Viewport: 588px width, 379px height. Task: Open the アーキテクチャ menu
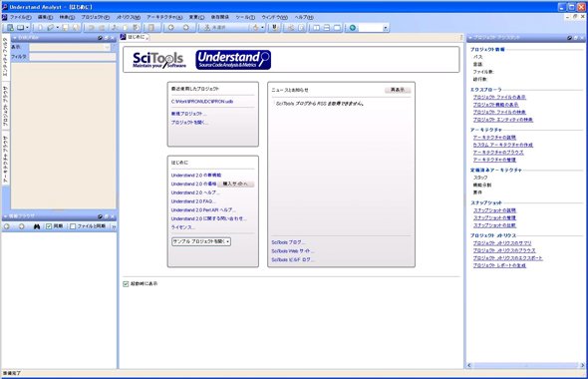click(x=164, y=17)
